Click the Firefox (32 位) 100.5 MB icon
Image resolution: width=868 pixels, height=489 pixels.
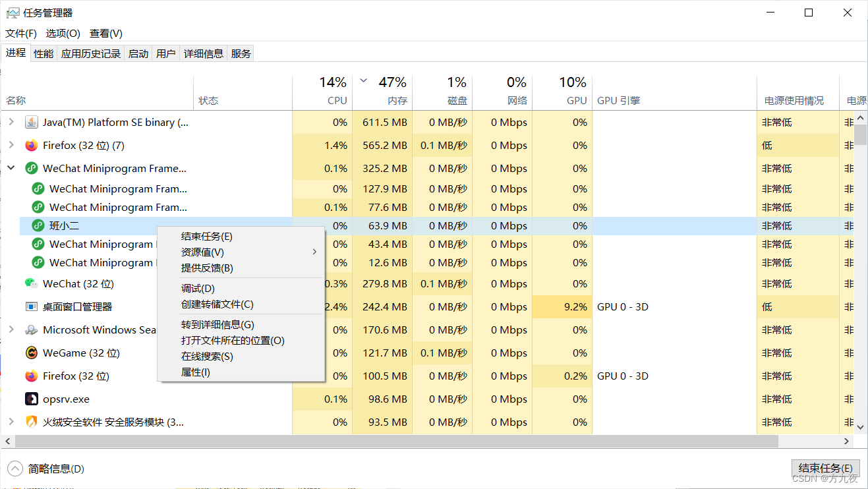point(32,376)
